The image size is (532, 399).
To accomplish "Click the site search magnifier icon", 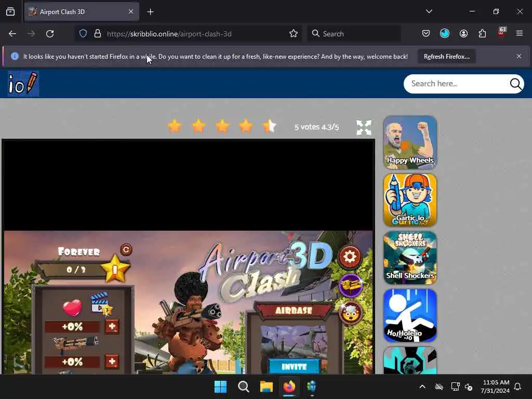I will (x=516, y=84).
